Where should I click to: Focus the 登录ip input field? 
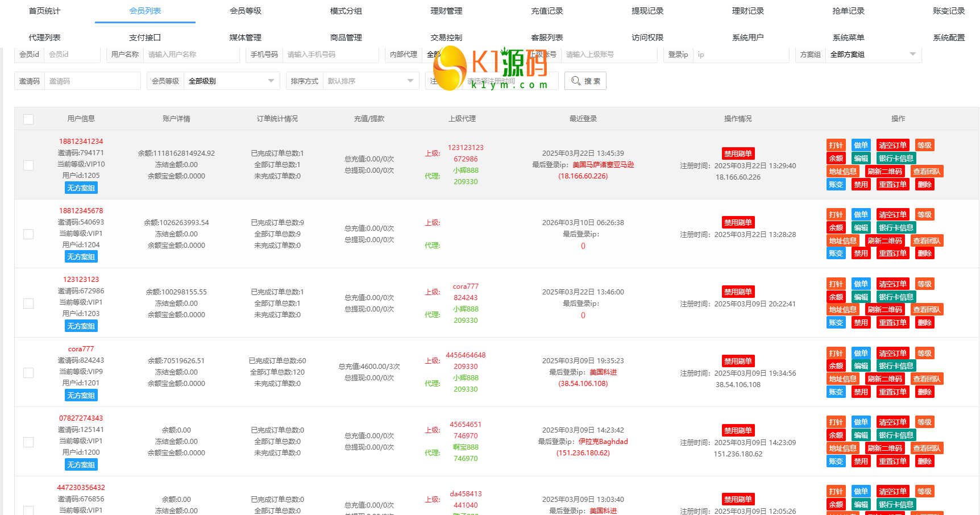[741, 55]
